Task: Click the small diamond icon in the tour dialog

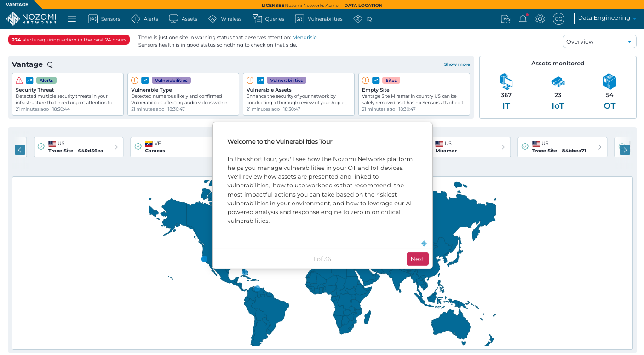Action: tap(424, 244)
